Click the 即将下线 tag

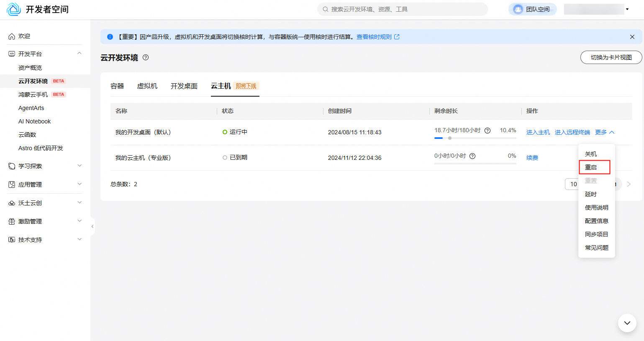pyautogui.click(x=246, y=86)
